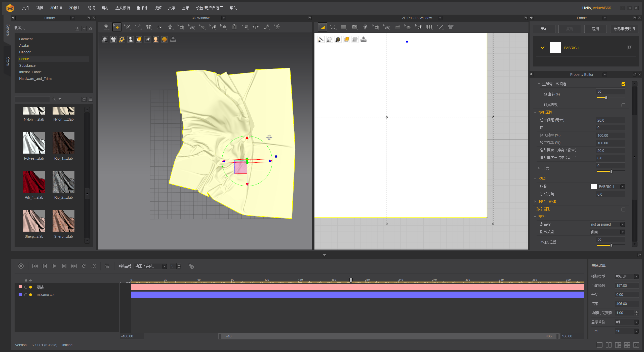Select the red Rib_1 fabric thumbnail
The width and height of the screenshot is (644, 352).
click(x=34, y=182)
